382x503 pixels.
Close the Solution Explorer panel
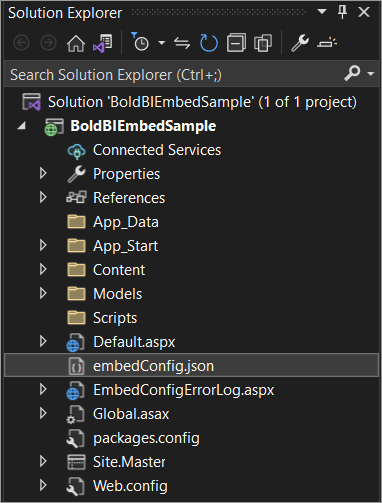click(364, 12)
